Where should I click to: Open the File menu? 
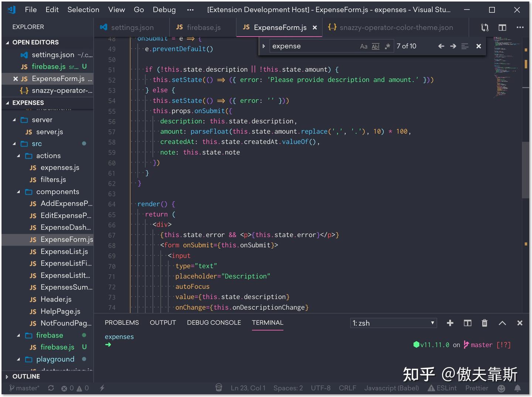click(x=31, y=10)
